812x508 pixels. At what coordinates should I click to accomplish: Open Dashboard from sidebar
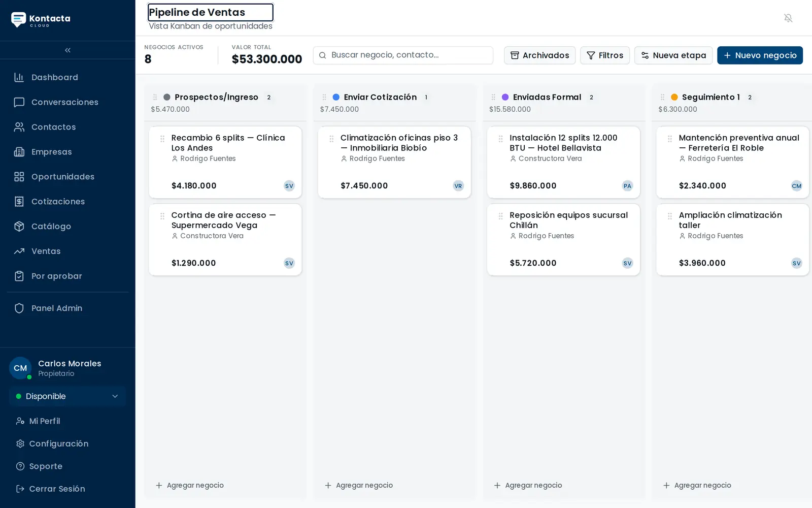tap(67, 77)
